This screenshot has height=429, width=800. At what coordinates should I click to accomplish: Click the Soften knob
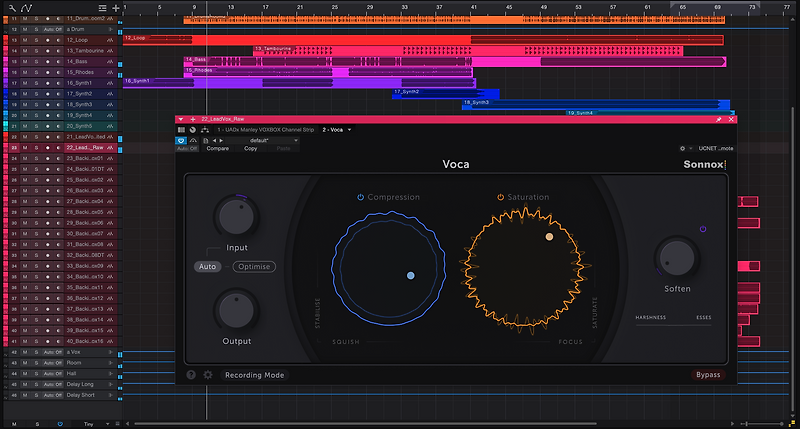(x=677, y=257)
